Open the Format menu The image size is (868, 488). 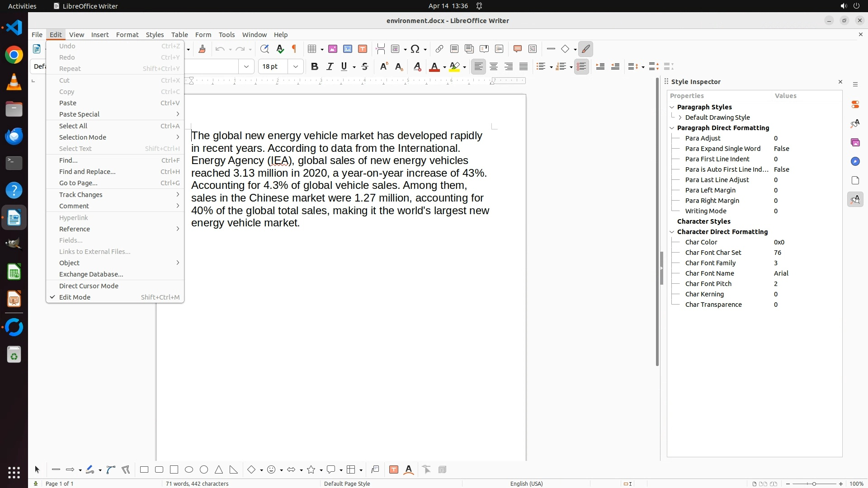point(127,35)
